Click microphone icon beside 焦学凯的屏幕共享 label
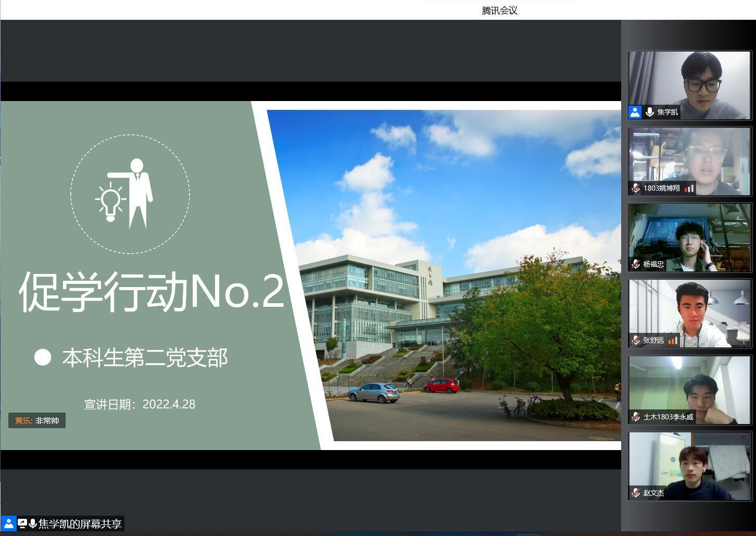This screenshot has width=756, height=536. [x=33, y=523]
